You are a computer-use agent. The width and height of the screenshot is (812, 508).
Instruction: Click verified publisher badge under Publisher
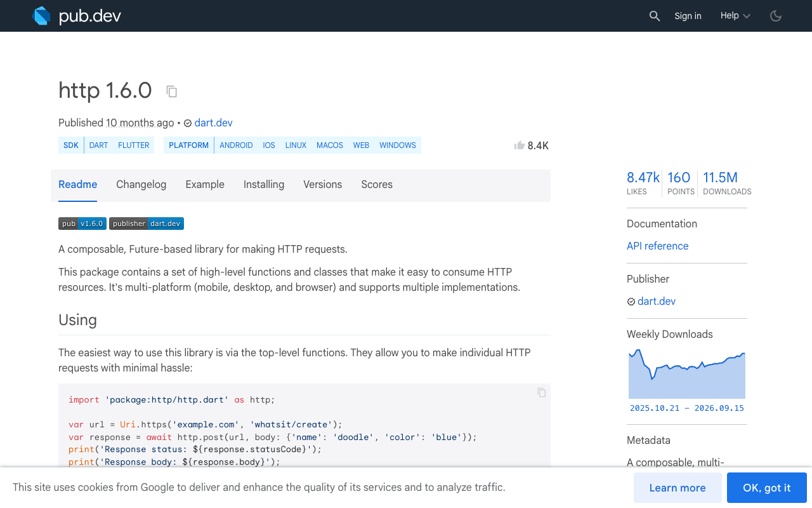tap(631, 302)
